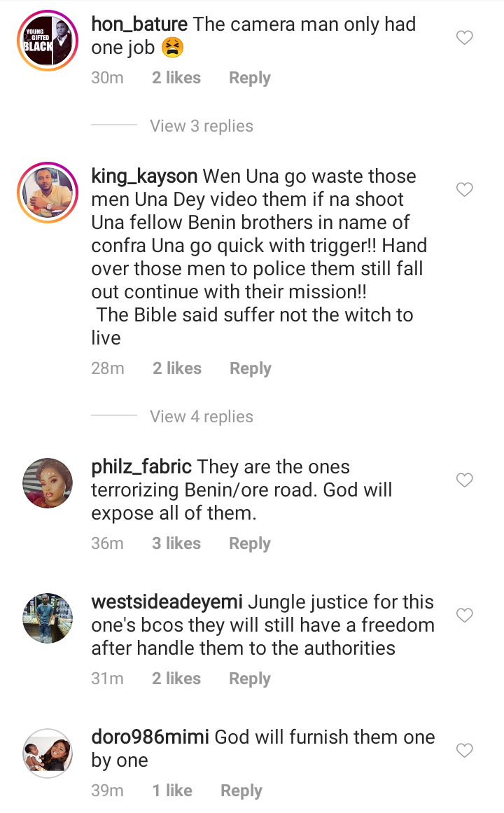504x813 pixels.
Task: Like hon_bature's camera man comment
Action: coord(464,37)
